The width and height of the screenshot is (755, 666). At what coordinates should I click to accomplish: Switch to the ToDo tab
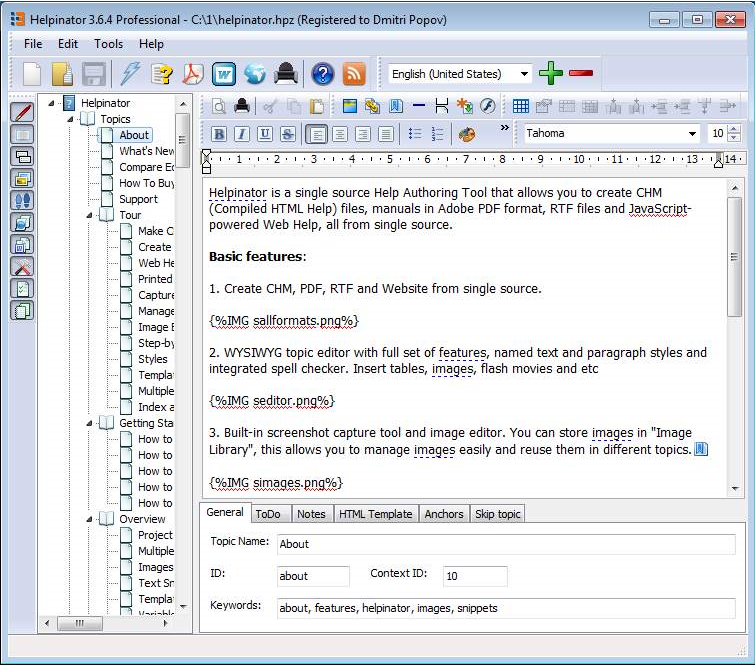pyautogui.click(x=268, y=514)
